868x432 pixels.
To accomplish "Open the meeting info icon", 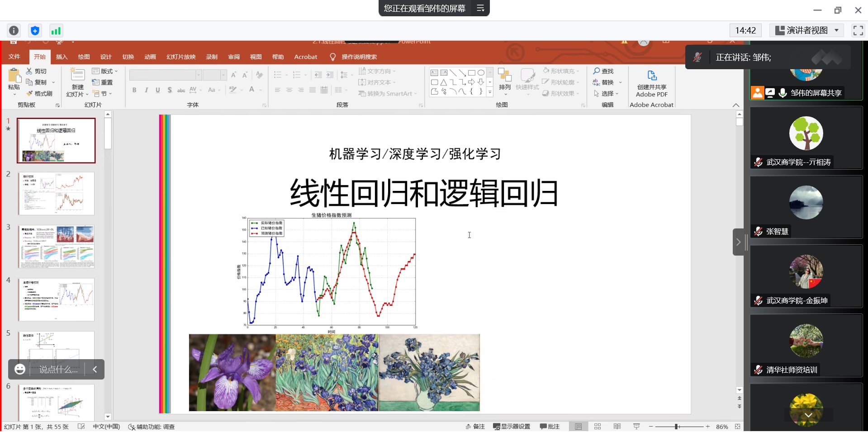I will pyautogui.click(x=14, y=31).
